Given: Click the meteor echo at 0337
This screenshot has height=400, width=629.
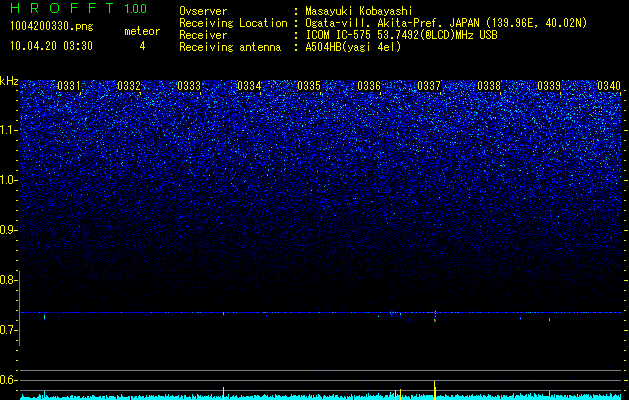Looking at the screenshot, I should (435, 316).
